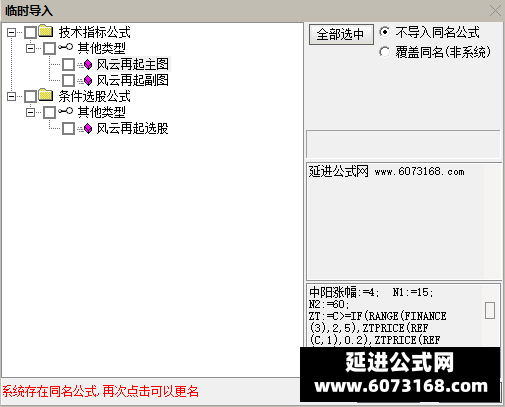
Task: Click the magenta diamond icon for 风云再起选股
Action: pos(88,128)
